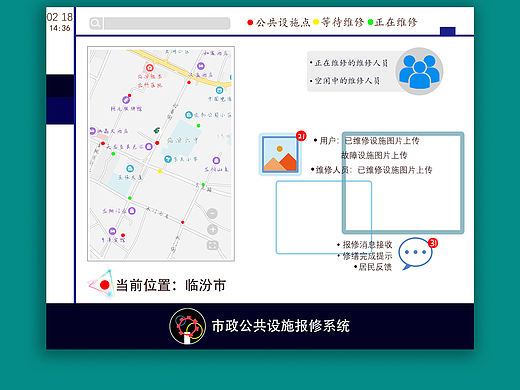Click the 市政公共设施报修系统 title

[281, 326]
